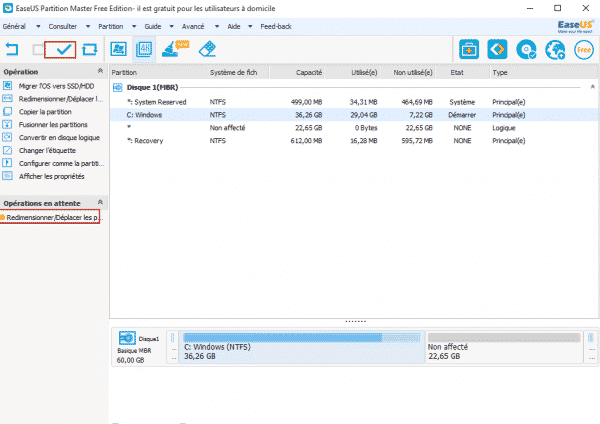The width and height of the screenshot is (600, 424).
Task: Open the Avancé menu
Action: 193,26
